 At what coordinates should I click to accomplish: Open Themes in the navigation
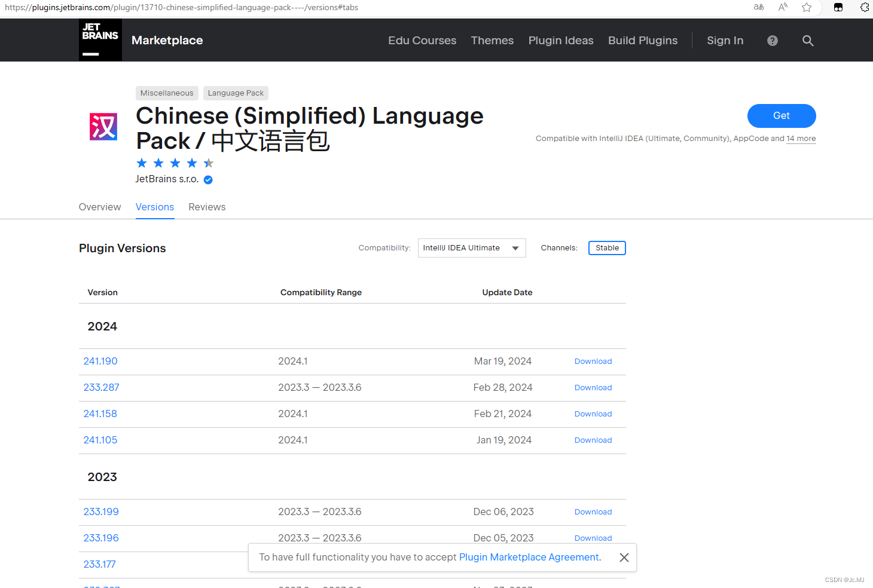(492, 41)
